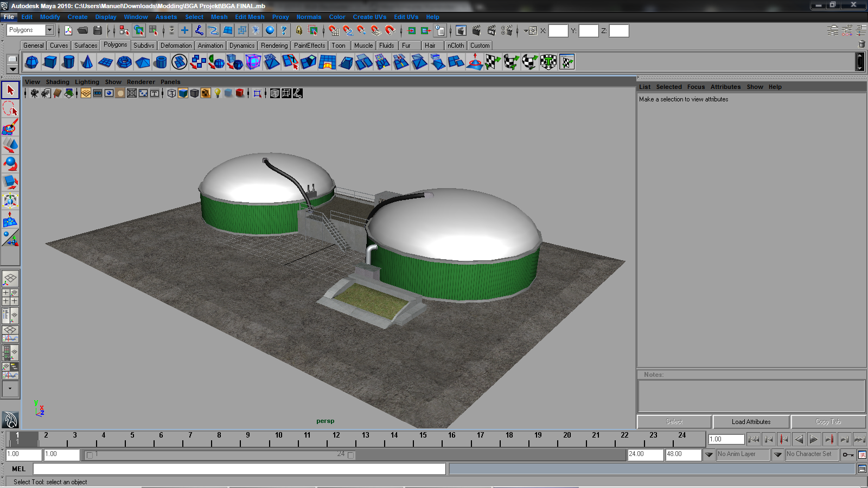Create a polygon plane from shelf
Viewport: 868px width, 488px height.
pyautogui.click(x=105, y=62)
